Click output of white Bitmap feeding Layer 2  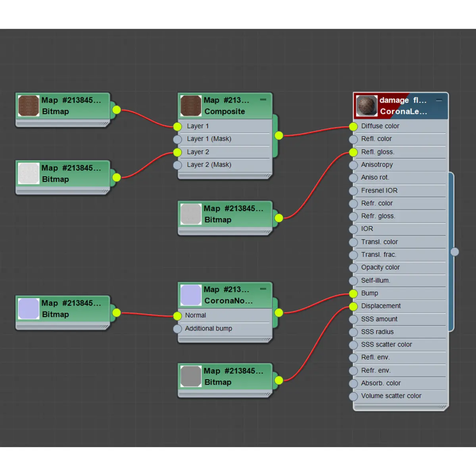116,177
